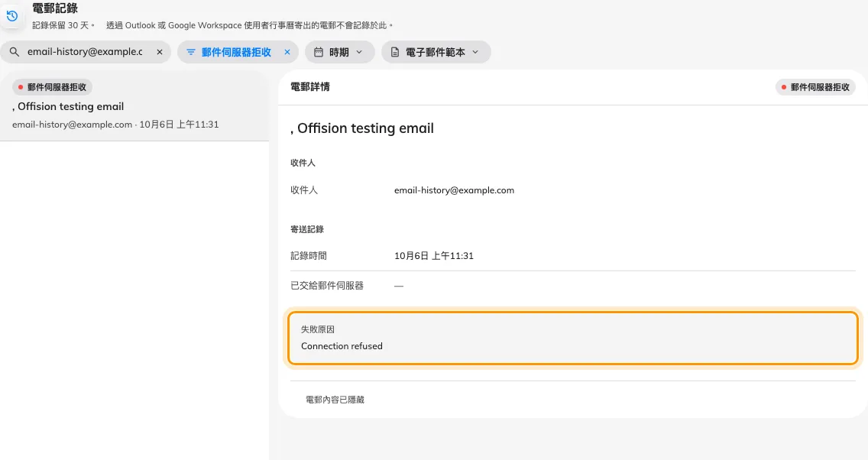This screenshot has height=460, width=868.
Task: Clear the email-history@example.com search text
Action: 160,52
